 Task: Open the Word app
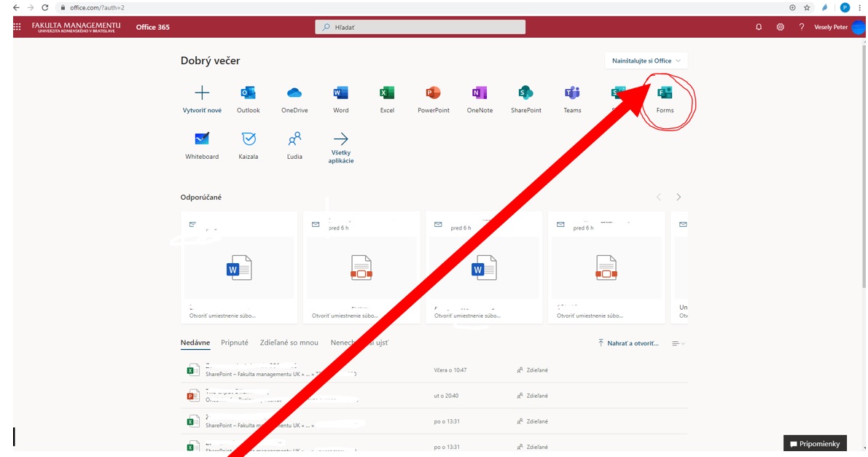[x=340, y=93]
